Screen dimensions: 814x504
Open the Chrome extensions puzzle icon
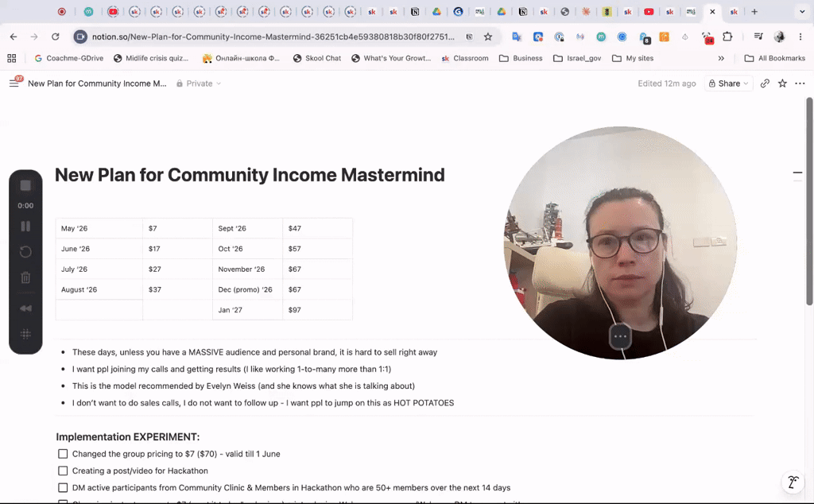tap(727, 37)
